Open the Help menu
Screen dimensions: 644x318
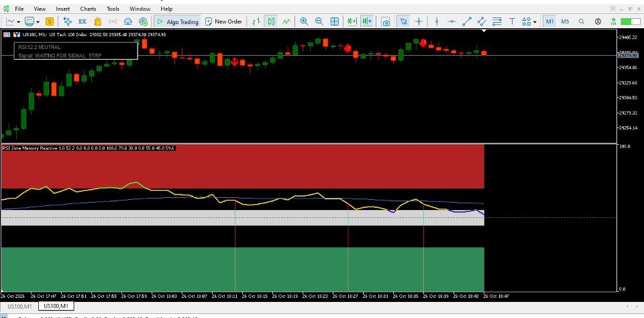[166, 9]
